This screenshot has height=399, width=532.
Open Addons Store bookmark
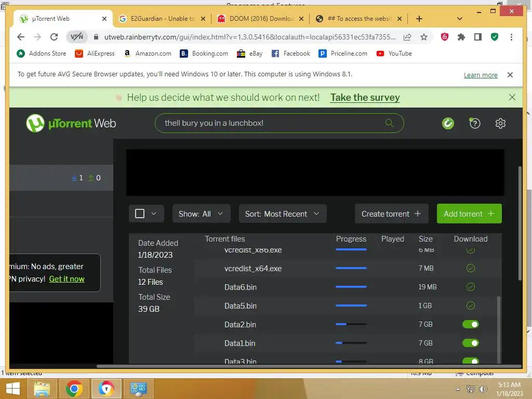pyautogui.click(x=42, y=54)
